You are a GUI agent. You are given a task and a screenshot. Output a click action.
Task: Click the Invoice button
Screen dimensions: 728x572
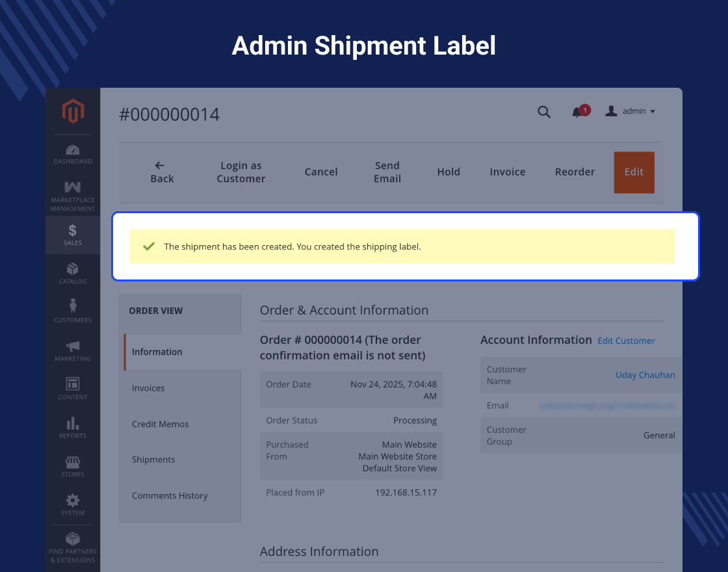point(508,172)
